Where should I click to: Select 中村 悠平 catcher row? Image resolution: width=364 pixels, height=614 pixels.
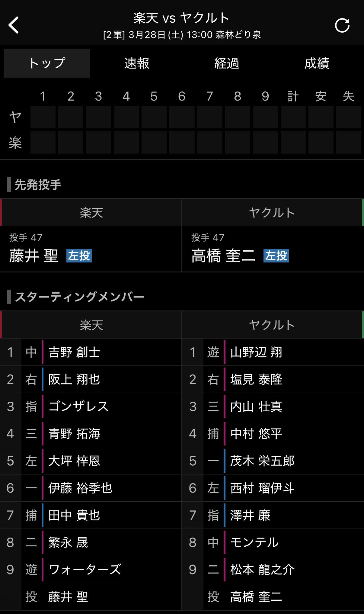256,434
